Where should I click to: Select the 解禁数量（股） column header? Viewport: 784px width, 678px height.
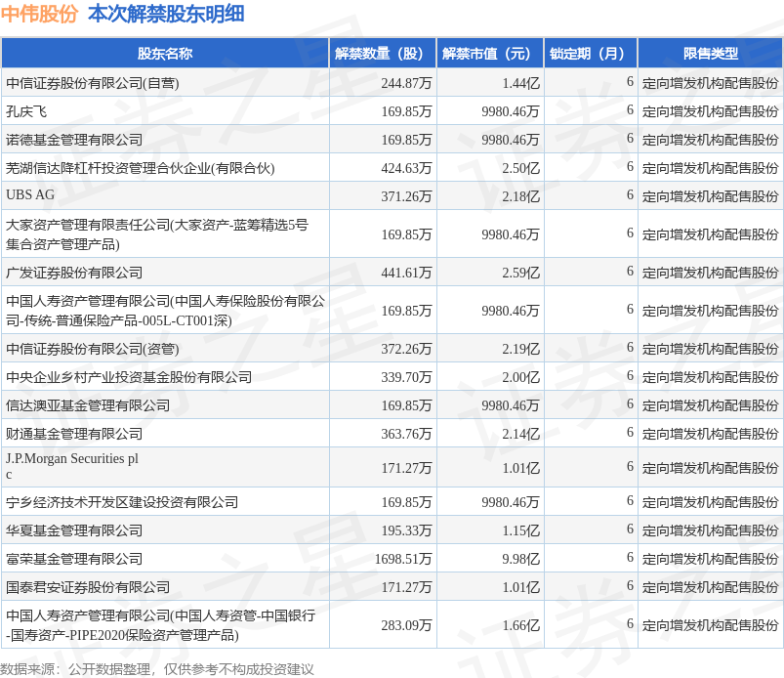383,54
